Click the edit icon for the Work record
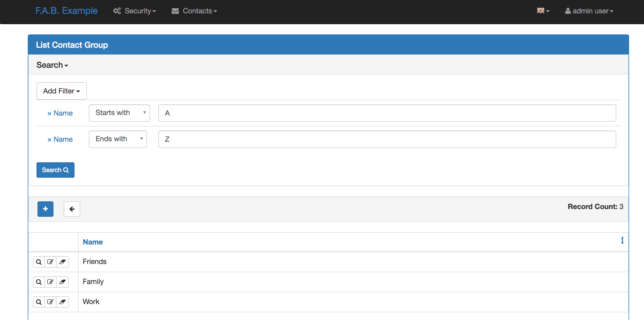Image resolution: width=644 pixels, height=320 pixels. point(51,302)
